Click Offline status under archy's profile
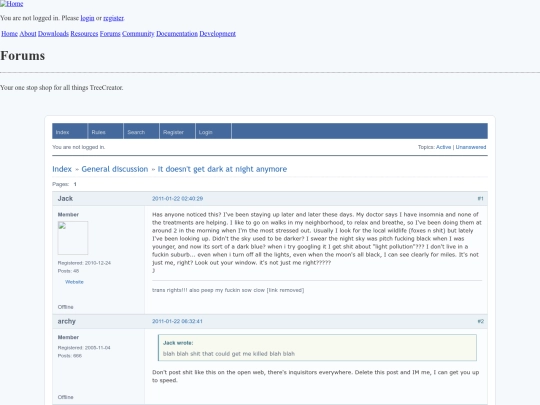This screenshot has height=405, width=540. pyautogui.click(x=65, y=397)
